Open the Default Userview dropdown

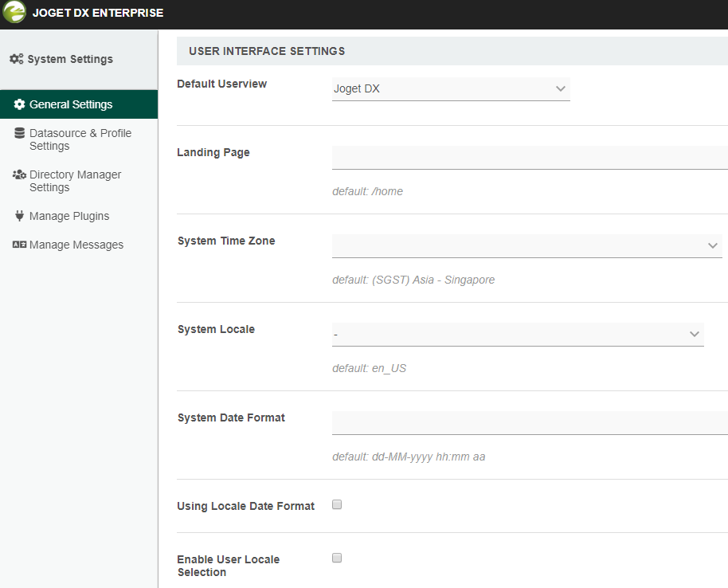451,89
